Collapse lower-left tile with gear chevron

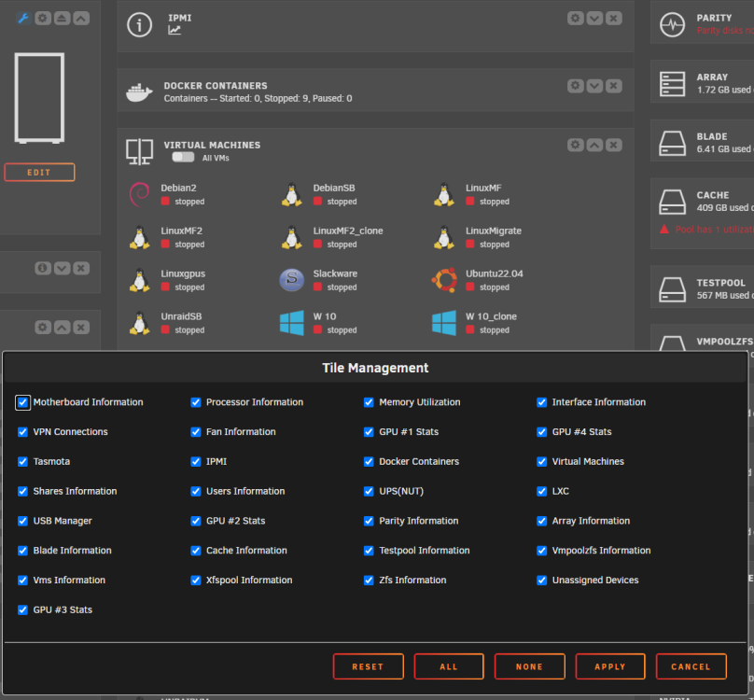(x=62, y=328)
